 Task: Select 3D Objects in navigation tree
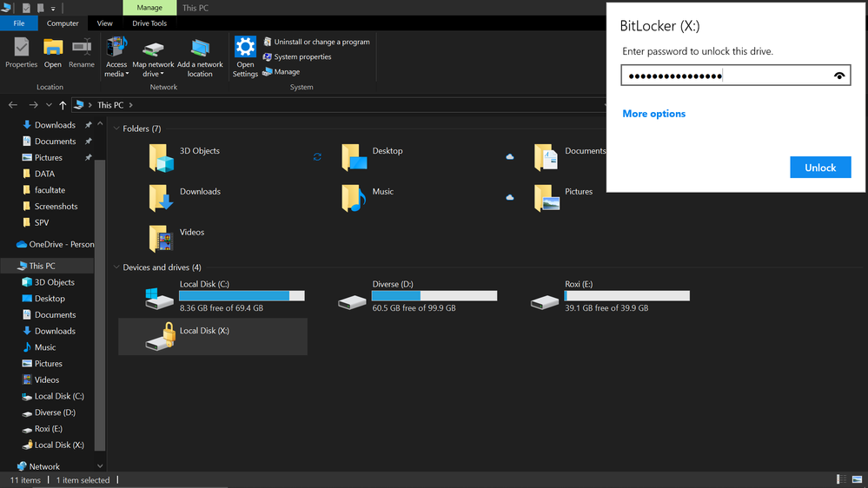[x=54, y=282]
